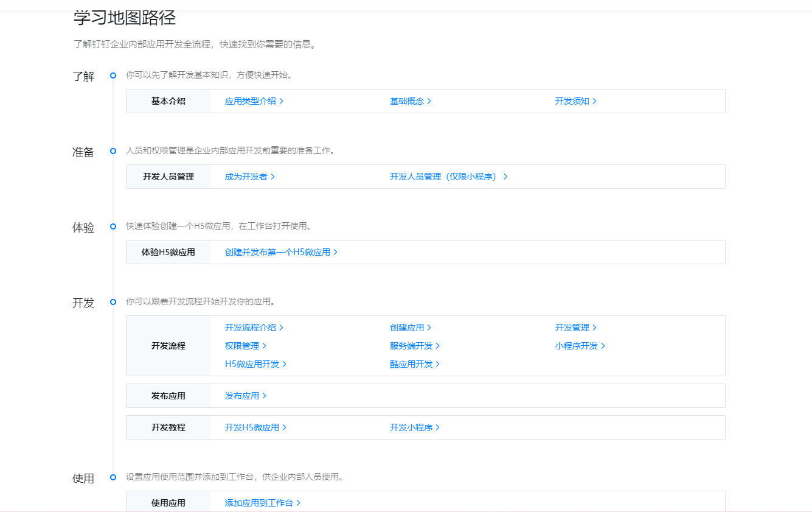The width and height of the screenshot is (812, 512).
Task: Click the 使用应用 row label
Action: [x=168, y=503]
